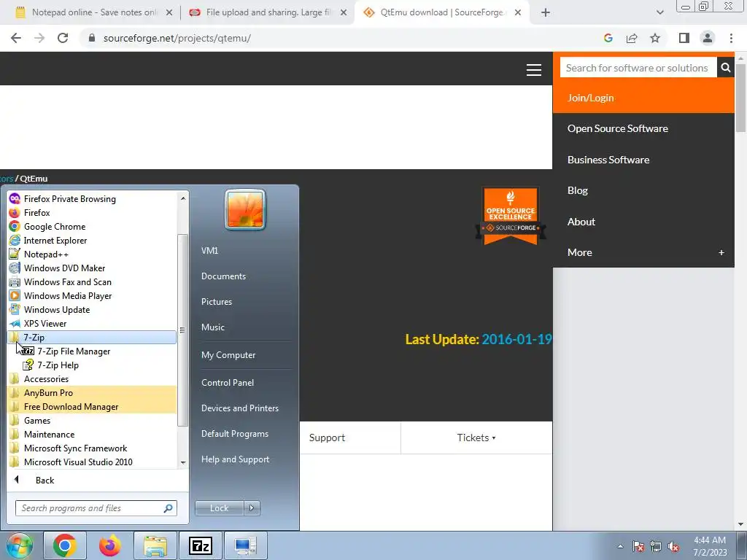747x560 pixels.
Task: Open the computer monitor taskbar app
Action: 245,545
